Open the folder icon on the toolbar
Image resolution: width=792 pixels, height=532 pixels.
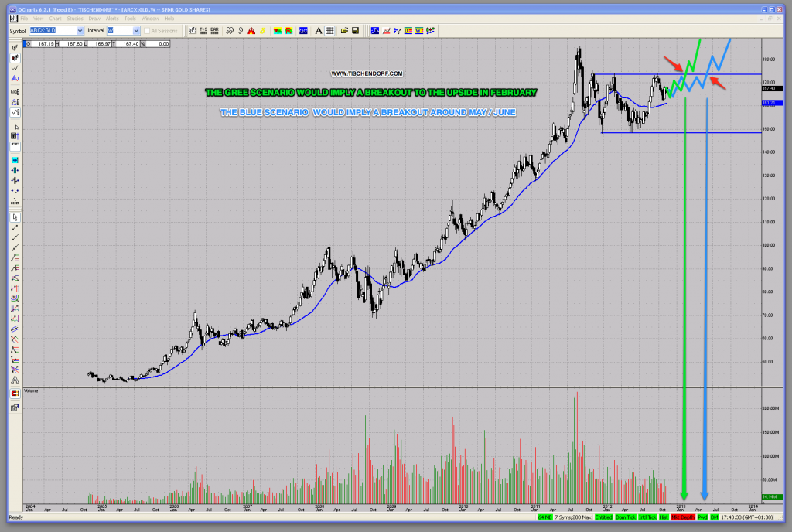344,30
